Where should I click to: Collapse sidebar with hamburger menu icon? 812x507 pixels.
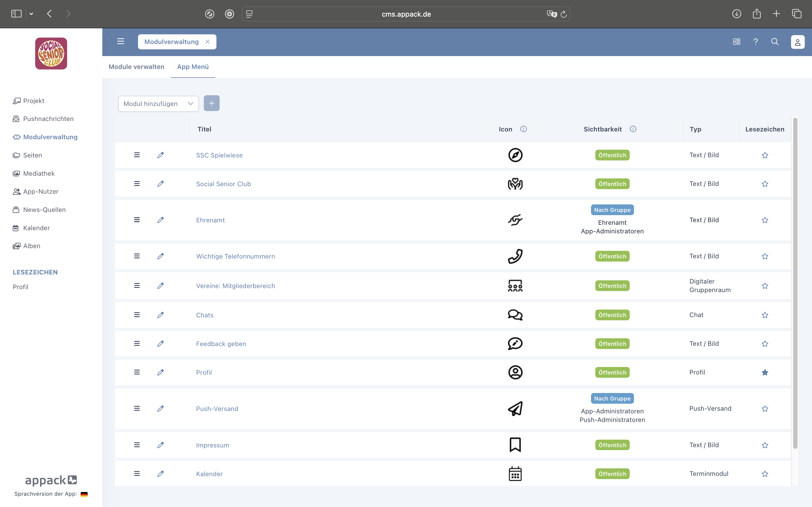click(121, 42)
